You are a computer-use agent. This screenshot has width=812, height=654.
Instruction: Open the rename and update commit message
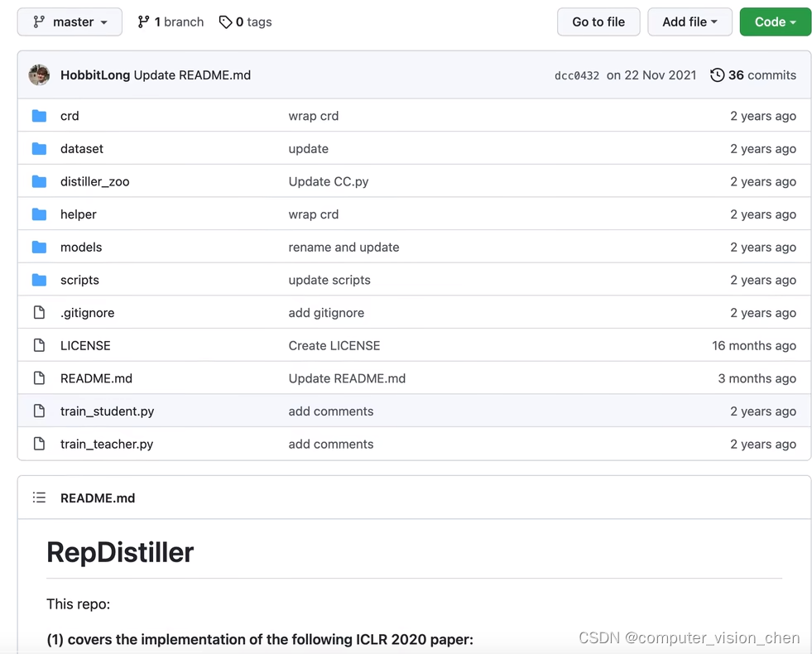pos(344,247)
